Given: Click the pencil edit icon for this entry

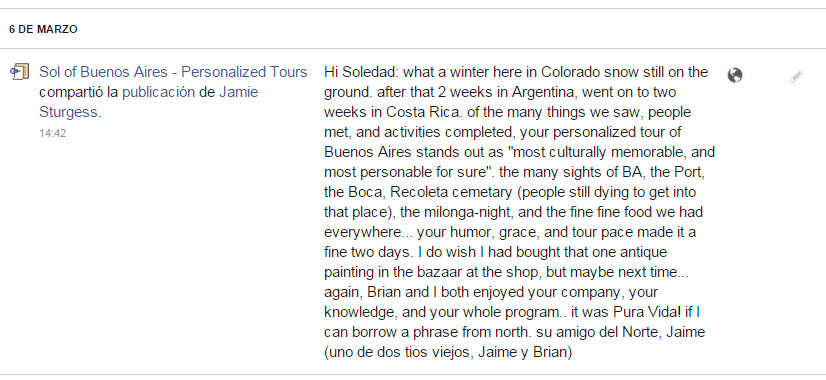Looking at the screenshot, I should pyautogui.click(x=795, y=77).
